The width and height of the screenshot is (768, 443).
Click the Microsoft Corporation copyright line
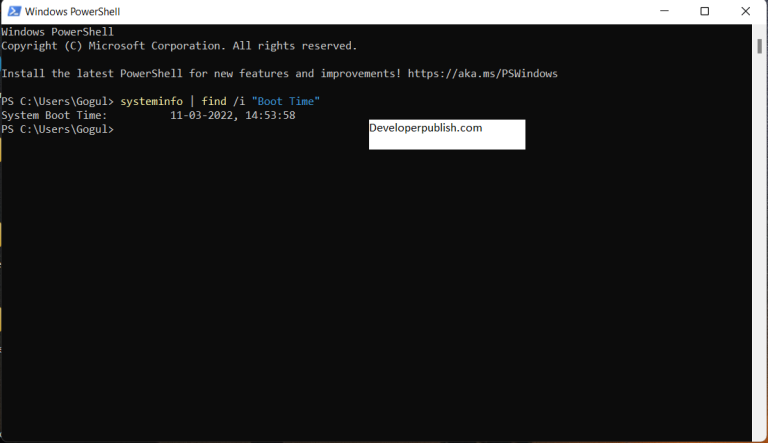click(x=178, y=46)
